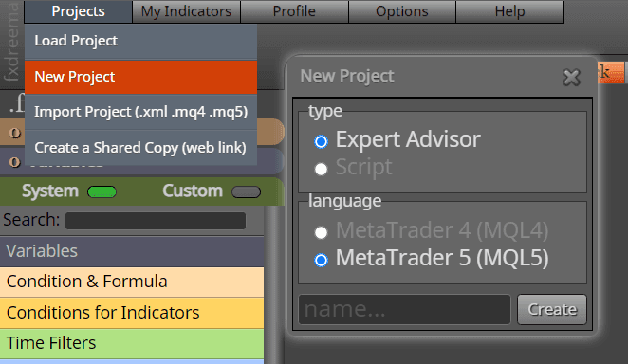Click the block Search field
This screenshot has height=364, width=628.
click(x=156, y=221)
